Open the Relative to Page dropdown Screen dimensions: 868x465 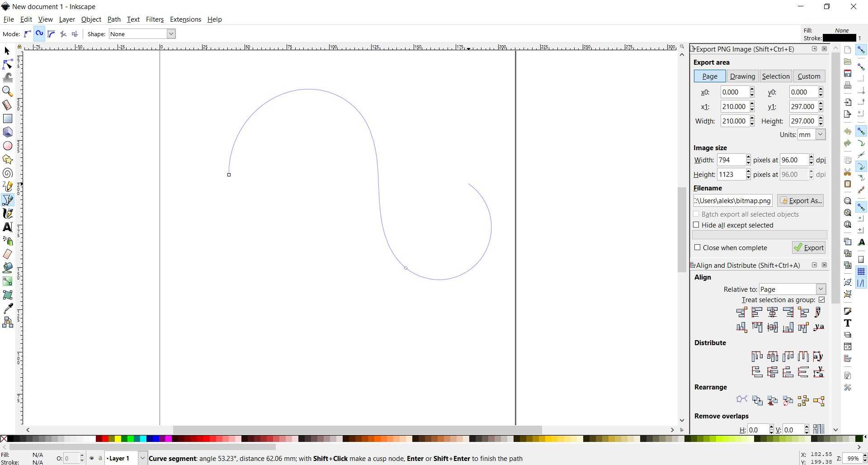pos(821,289)
